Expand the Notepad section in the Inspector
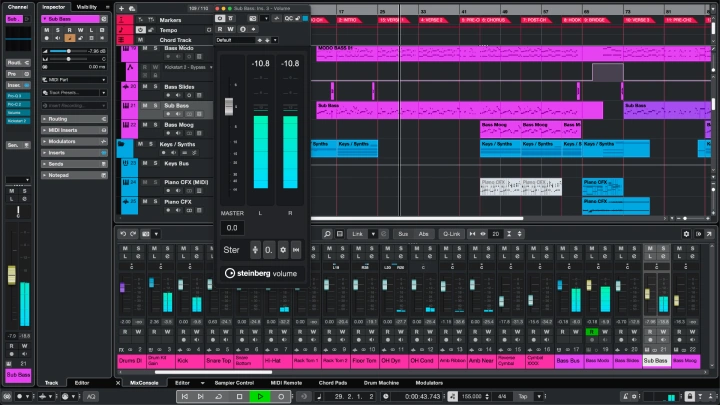 pyautogui.click(x=74, y=175)
